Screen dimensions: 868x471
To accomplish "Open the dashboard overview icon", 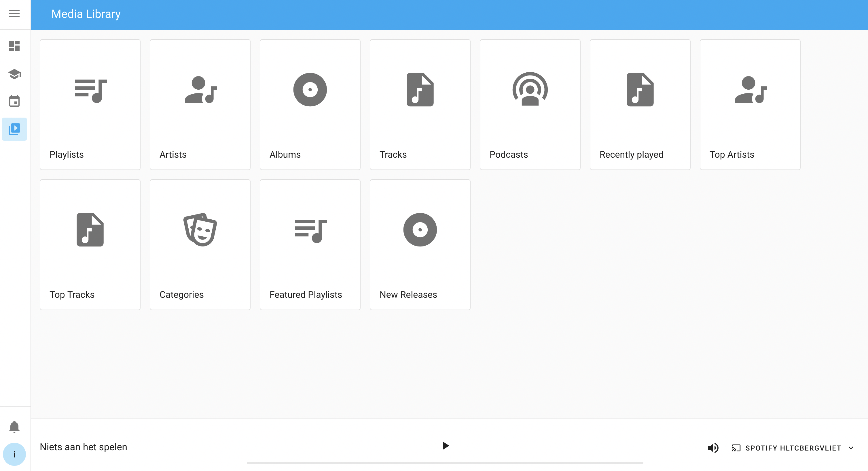I will [x=14, y=46].
